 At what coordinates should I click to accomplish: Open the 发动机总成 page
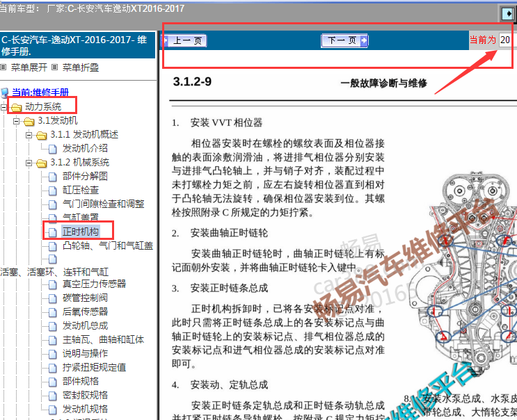pyautogui.click(x=86, y=326)
